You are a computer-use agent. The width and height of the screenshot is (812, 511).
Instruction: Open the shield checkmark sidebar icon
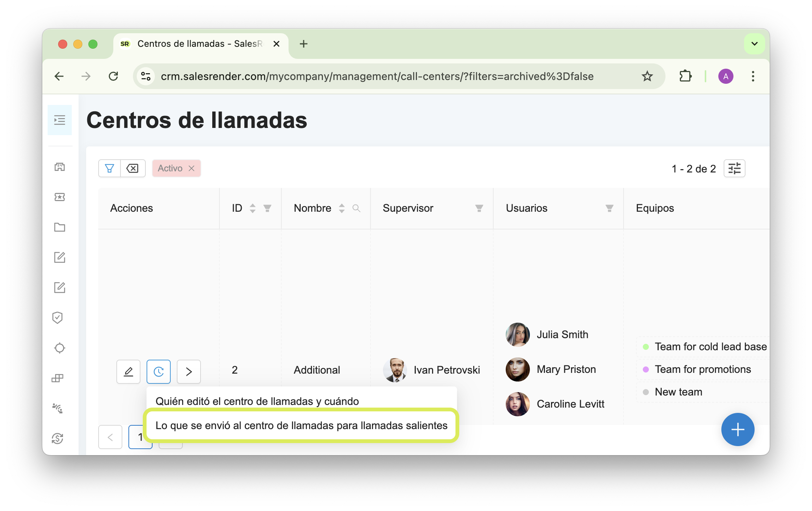(x=58, y=318)
